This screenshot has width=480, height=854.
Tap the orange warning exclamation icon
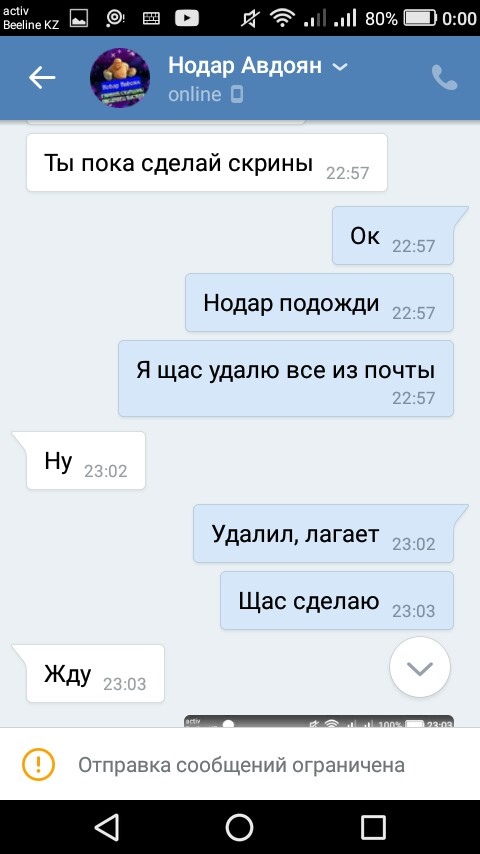click(38, 764)
